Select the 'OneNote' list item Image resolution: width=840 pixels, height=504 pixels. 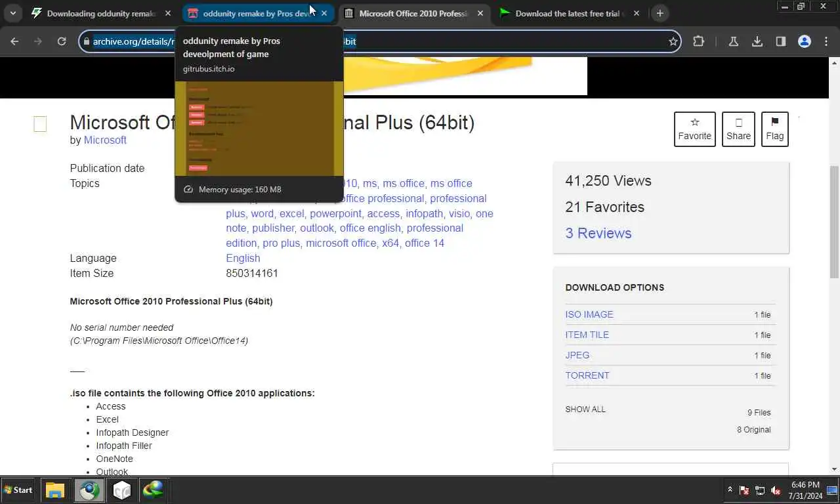[x=114, y=459]
